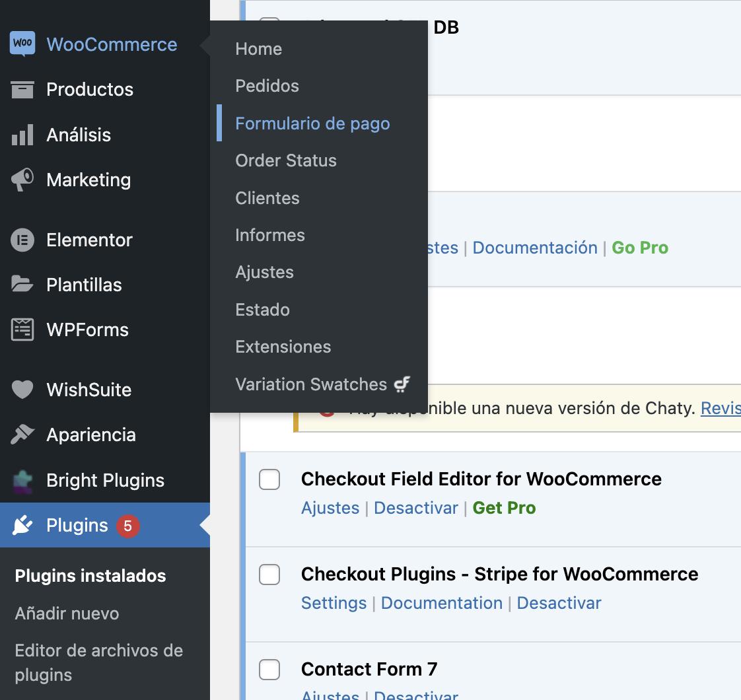Go to WooCommerce Ajustes submenu item

point(264,272)
